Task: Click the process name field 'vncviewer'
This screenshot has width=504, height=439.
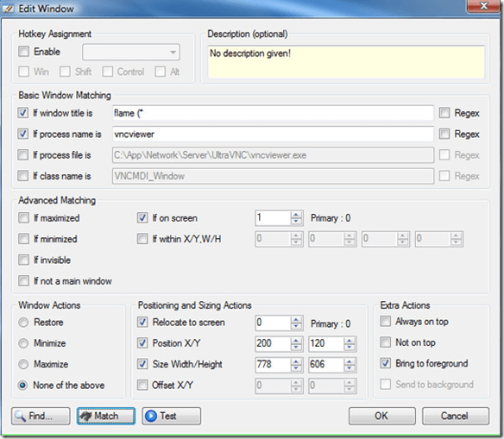Action: [x=273, y=134]
